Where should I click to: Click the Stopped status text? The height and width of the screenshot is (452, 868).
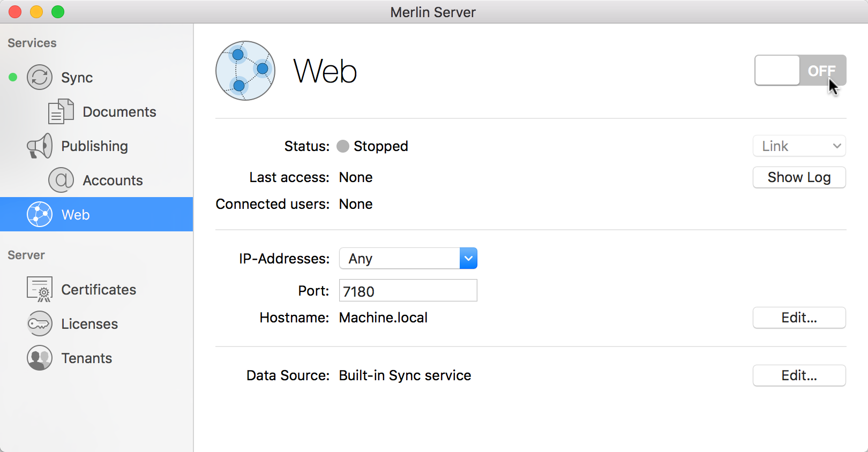coord(381,146)
